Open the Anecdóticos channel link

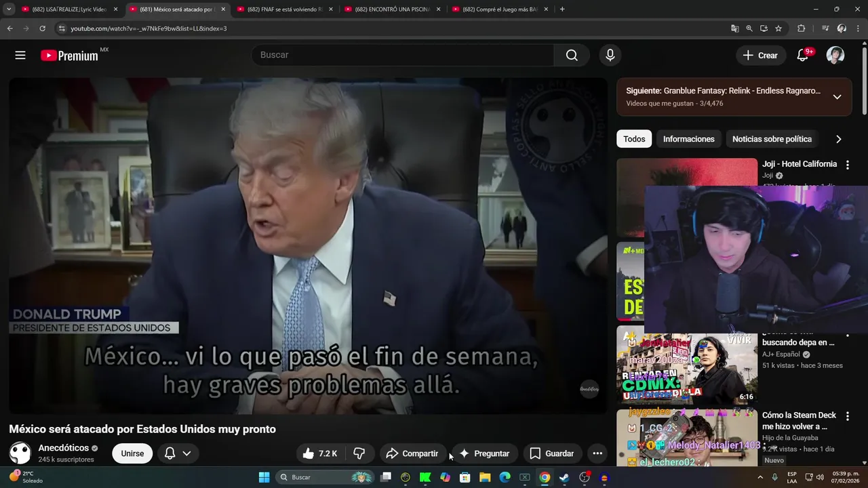(64, 448)
